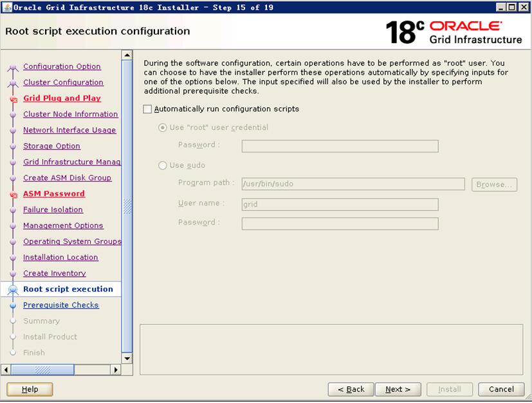Click error icon beside Grid Plug and Play
This screenshot has width=532, height=403.
[14, 100]
